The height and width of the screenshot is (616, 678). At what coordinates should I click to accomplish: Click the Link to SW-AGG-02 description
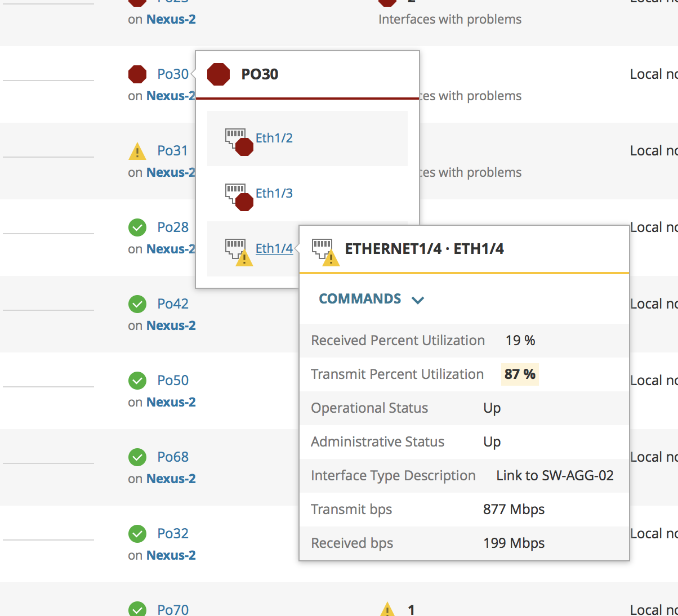(x=555, y=476)
